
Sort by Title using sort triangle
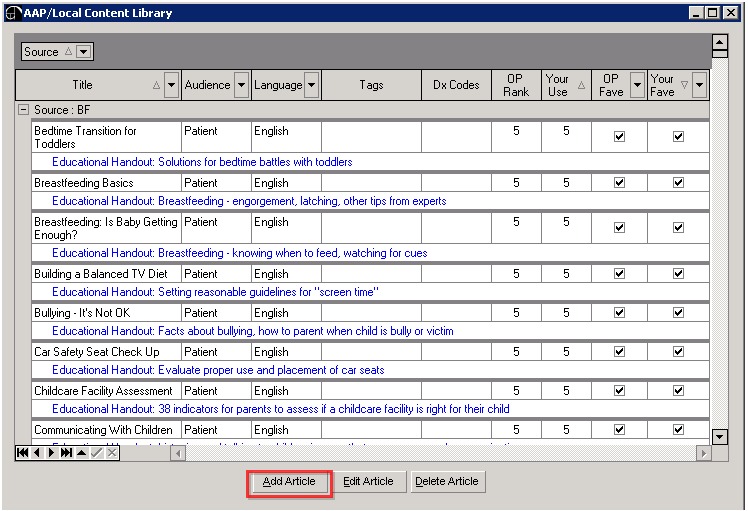point(156,85)
